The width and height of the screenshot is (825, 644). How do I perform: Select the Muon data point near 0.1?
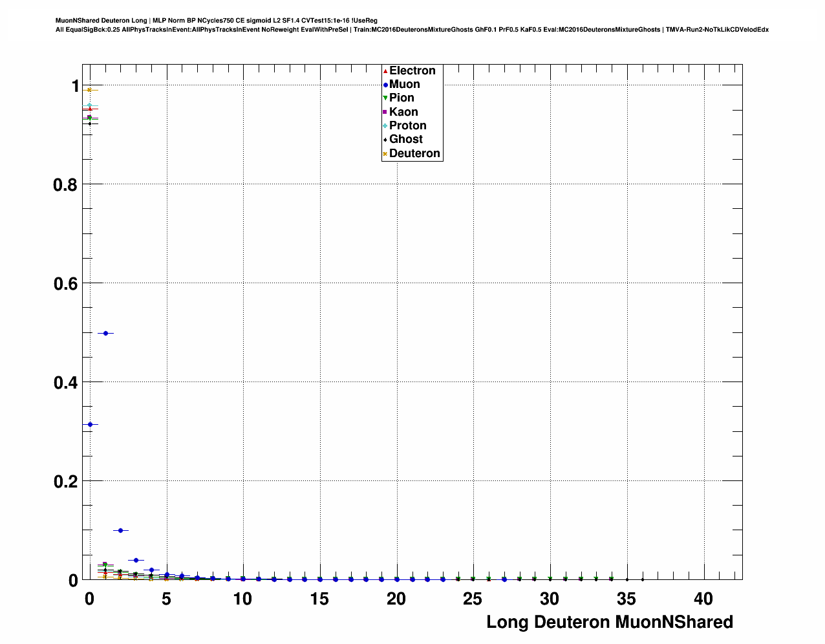[120, 530]
